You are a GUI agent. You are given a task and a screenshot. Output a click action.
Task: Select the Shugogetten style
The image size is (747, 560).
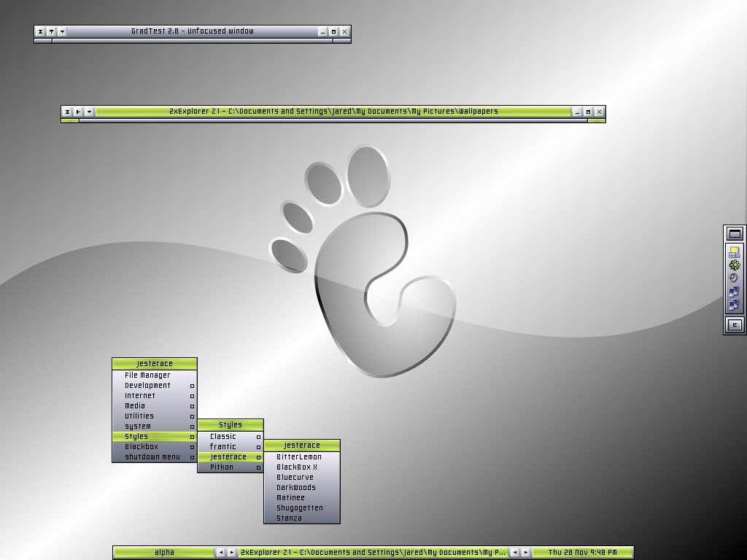point(302,508)
